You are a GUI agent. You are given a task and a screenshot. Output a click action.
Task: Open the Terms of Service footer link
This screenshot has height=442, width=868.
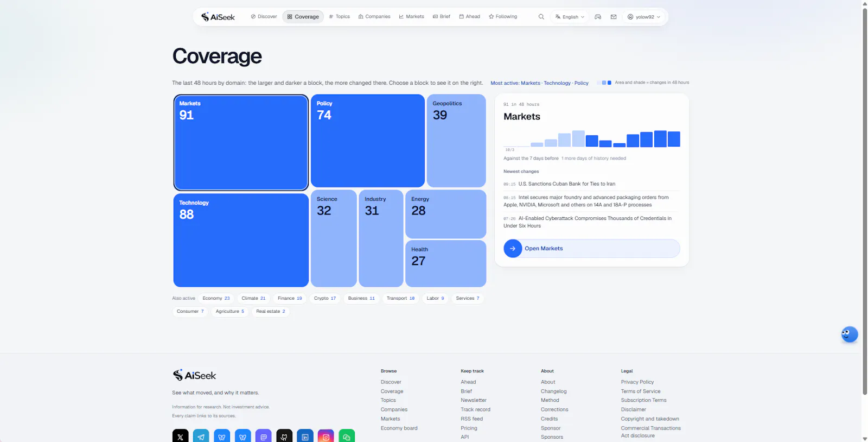[641, 391]
